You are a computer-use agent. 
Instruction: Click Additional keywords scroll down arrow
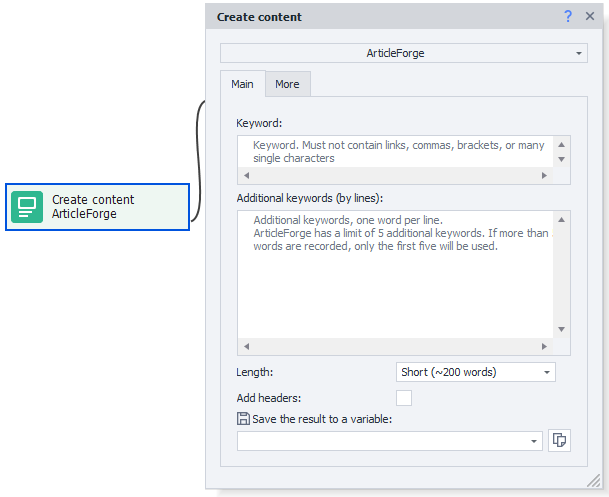tap(561, 329)
